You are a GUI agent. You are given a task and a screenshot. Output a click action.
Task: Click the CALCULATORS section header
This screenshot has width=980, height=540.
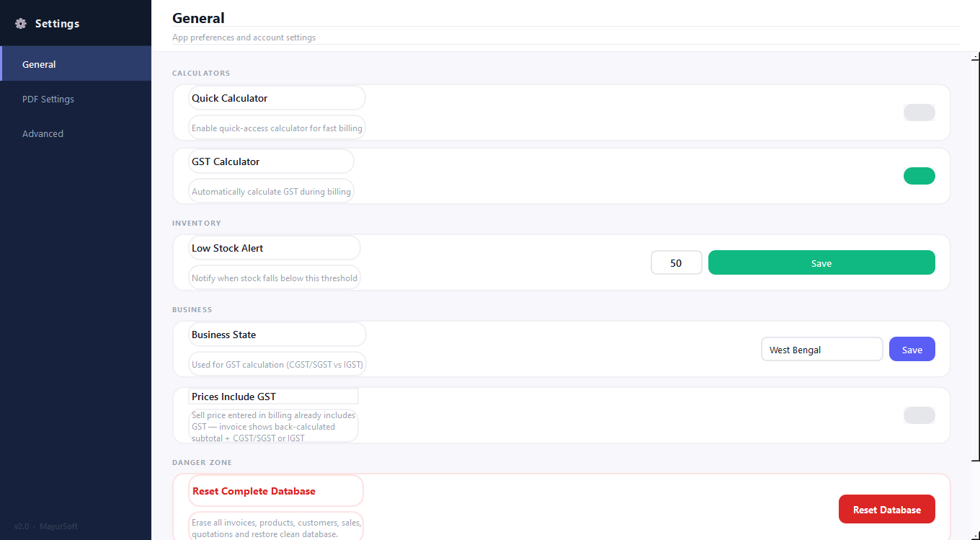pyautogui.click(x=201, y=73)
